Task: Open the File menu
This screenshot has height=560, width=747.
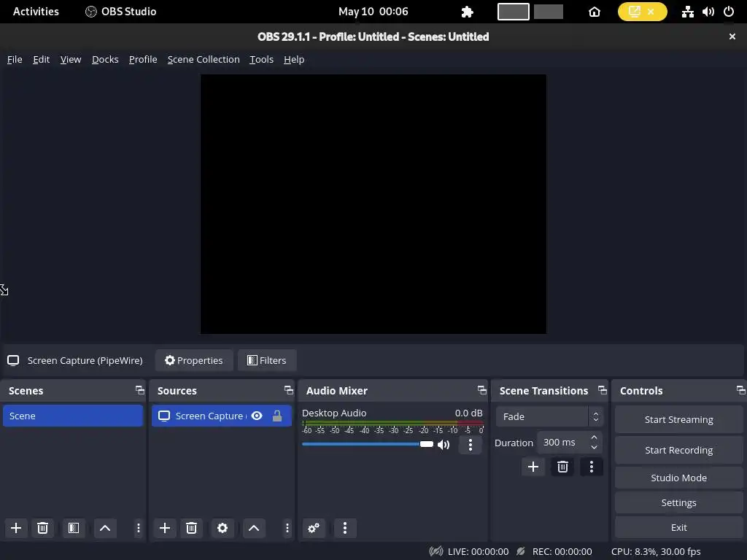Action: [15, 60]
